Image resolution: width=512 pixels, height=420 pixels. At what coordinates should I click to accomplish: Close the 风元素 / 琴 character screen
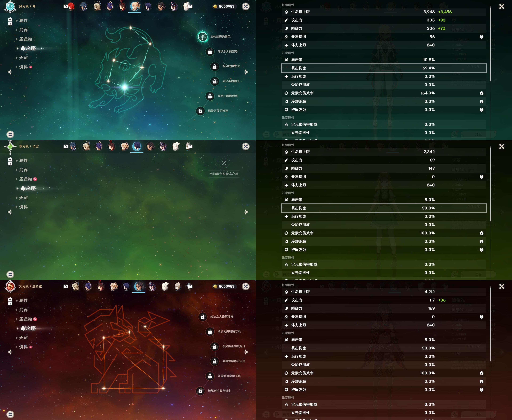(246, 6)
